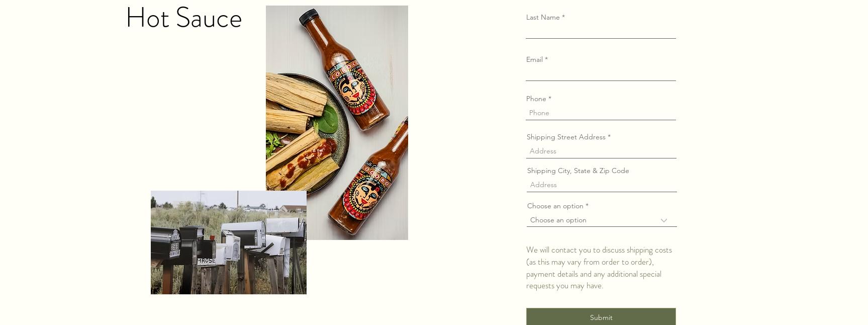The image size is (868, 325).
Task: Select the Shipping Street Address input
Action: (601, 151)
